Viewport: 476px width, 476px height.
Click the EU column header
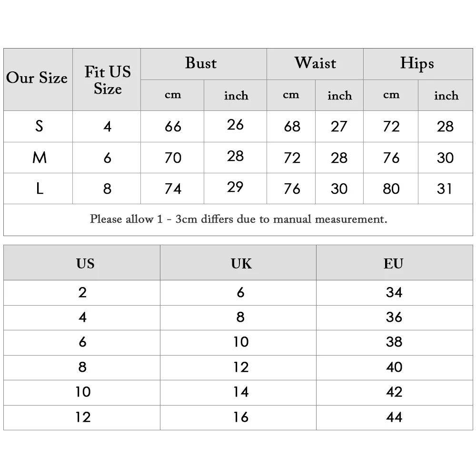pos(395,263)
